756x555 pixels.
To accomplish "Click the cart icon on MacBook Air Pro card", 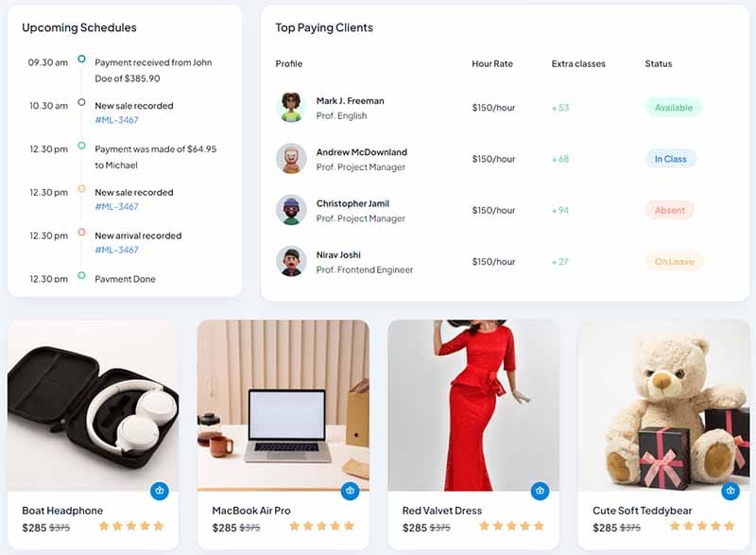I will click(350, 491).
